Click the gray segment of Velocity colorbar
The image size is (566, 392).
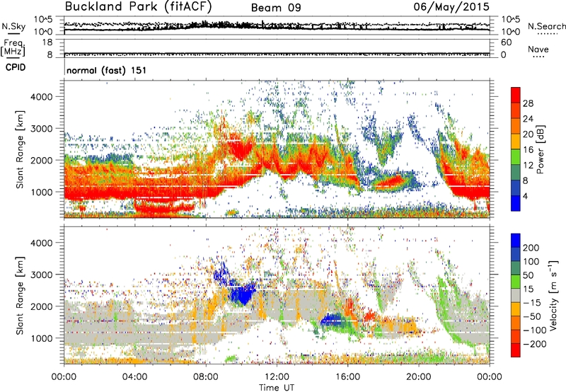click(x=516, y=295)
